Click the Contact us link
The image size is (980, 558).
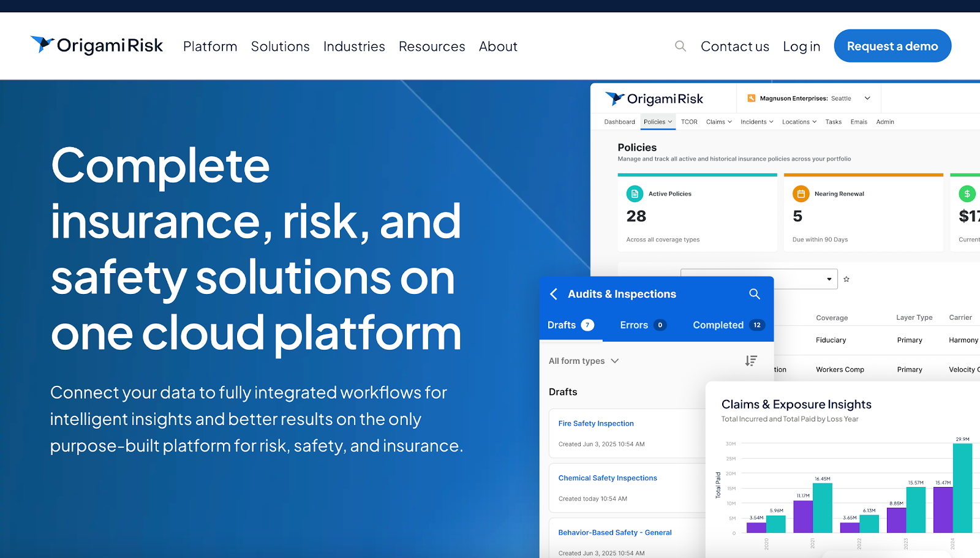(734, 47)
